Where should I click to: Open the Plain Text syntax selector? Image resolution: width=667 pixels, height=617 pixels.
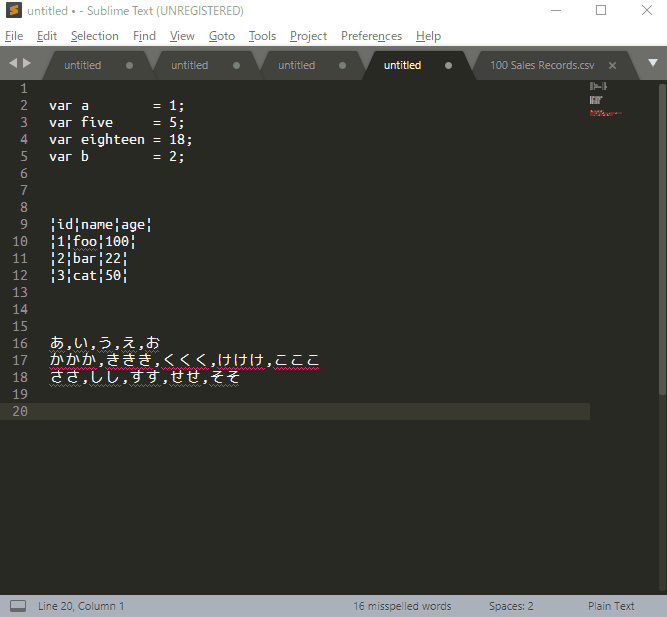611,606
